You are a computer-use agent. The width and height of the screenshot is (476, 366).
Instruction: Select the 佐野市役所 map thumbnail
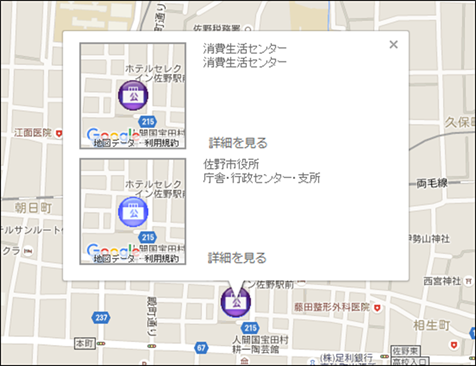point(133,212)
